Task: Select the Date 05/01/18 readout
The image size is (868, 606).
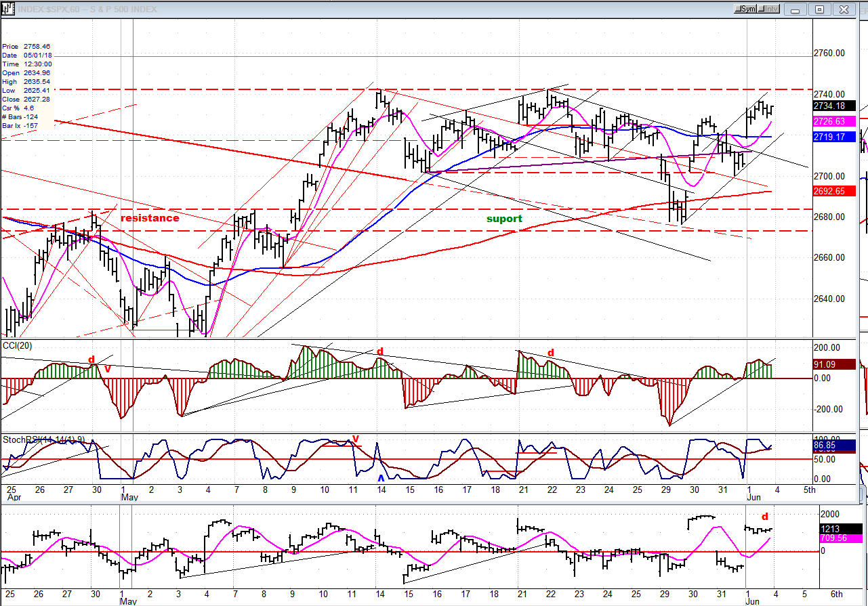Action: tap(26, 56)
